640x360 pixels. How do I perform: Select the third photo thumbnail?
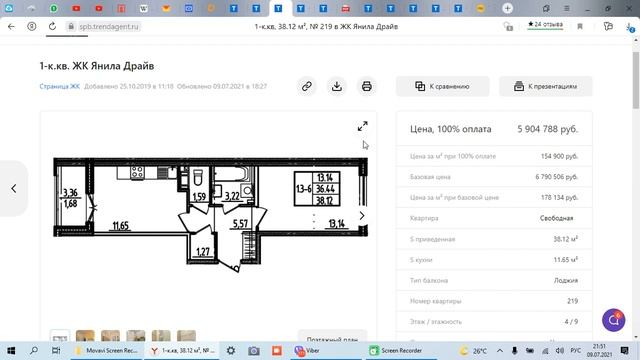click(136, 336)
